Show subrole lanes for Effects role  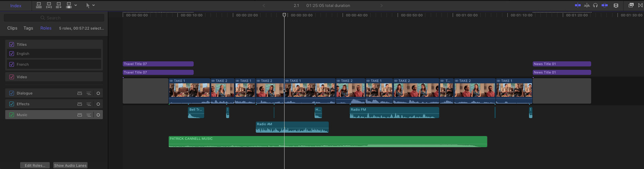(x=89, y=104)
